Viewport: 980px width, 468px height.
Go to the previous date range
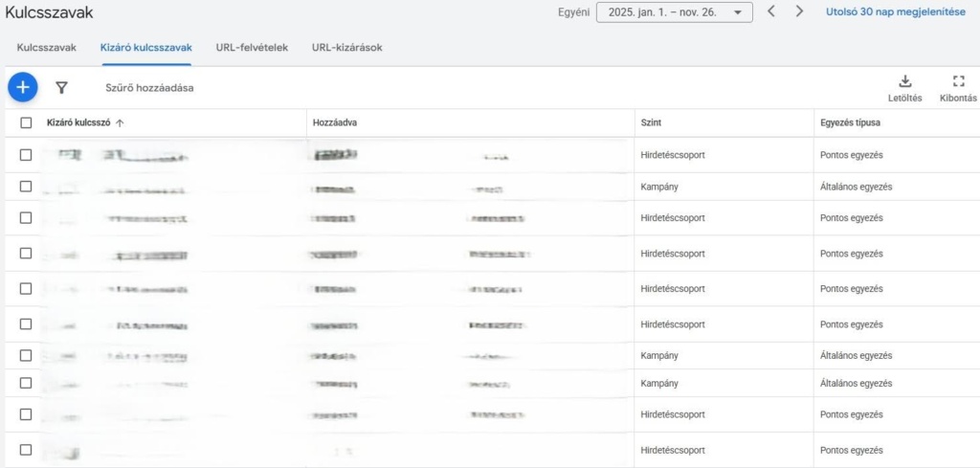click(x=770, y=11)
